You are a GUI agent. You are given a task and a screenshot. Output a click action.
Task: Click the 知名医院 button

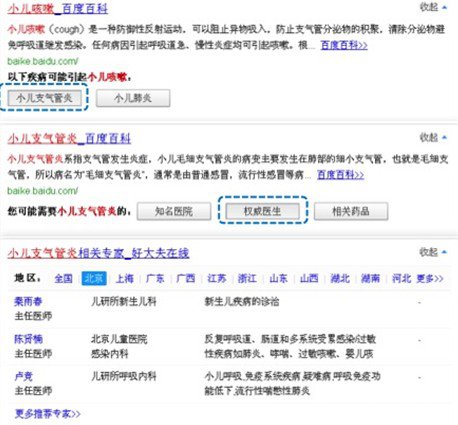click(x=174, y=211)
